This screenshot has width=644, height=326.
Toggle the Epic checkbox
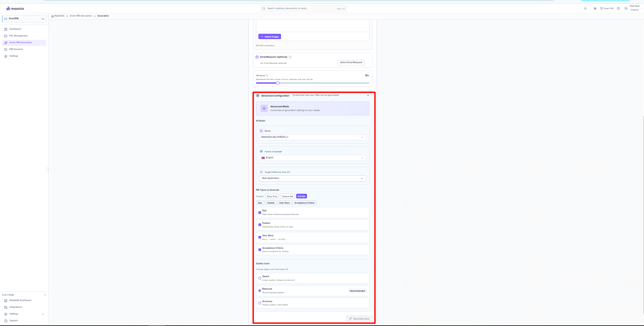[x=260, y=213]
